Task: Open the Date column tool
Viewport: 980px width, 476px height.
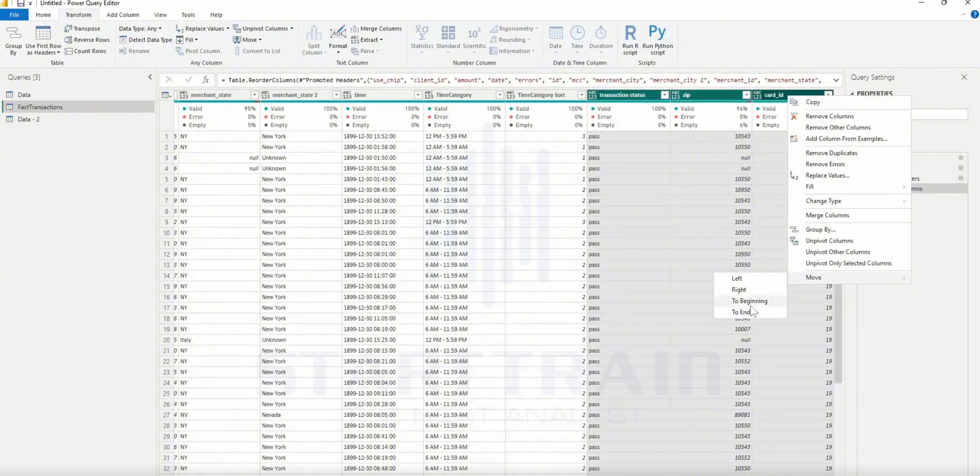Action: [x=556, y=39]
